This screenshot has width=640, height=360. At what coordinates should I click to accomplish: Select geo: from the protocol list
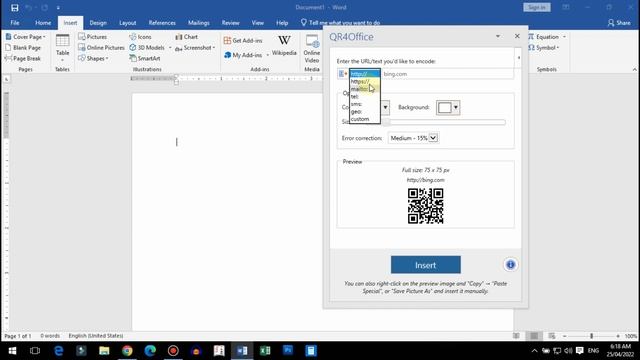pos(365,111)
